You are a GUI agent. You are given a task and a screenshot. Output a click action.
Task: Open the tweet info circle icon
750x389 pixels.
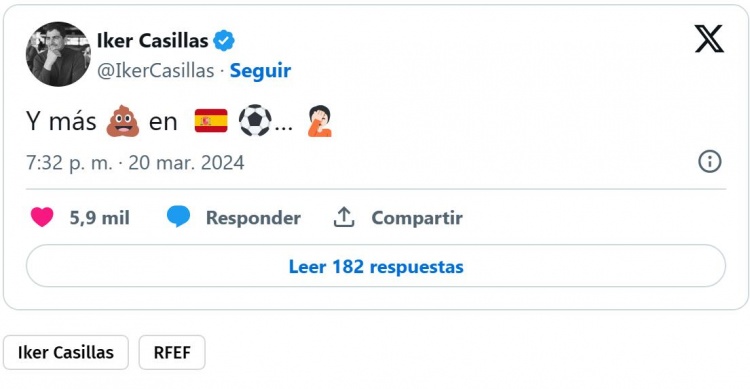coord(710,161)
